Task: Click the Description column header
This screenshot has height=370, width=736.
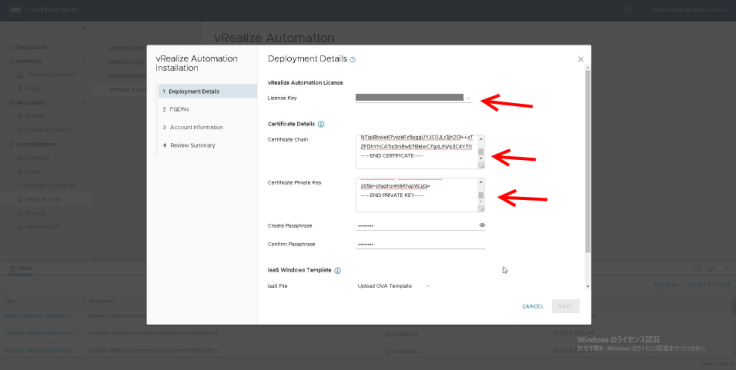Action: click(x=101, y=301)
